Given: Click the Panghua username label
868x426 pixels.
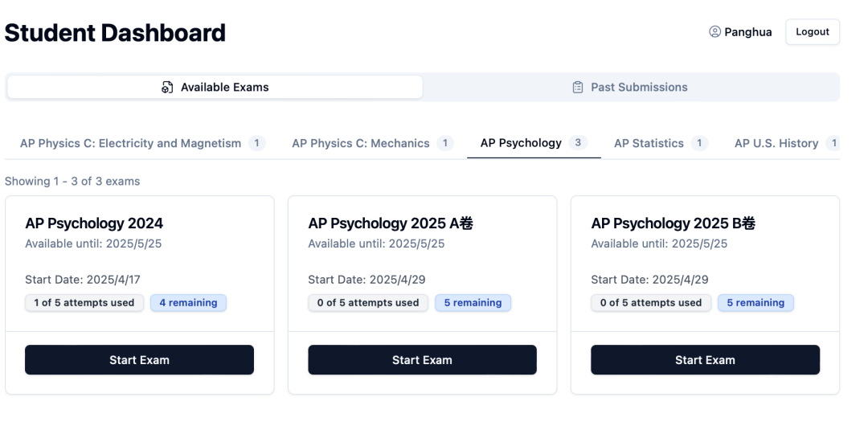Looking at the screenshot, I should point(748,32).
